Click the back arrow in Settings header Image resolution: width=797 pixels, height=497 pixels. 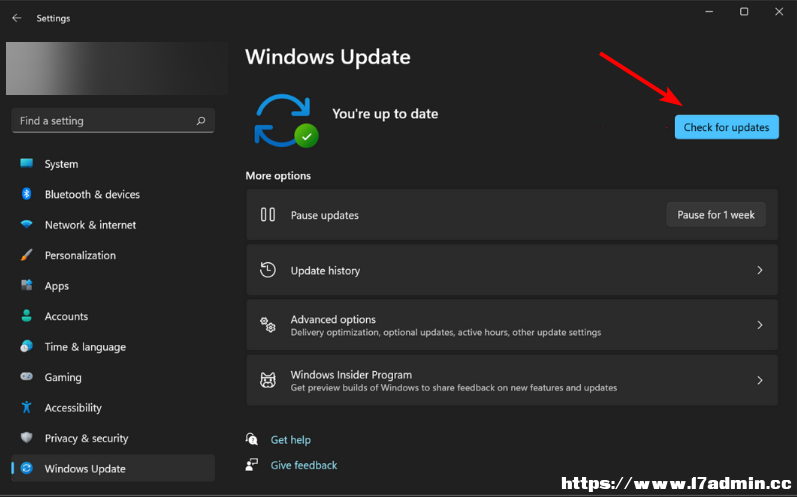(17, 18)
